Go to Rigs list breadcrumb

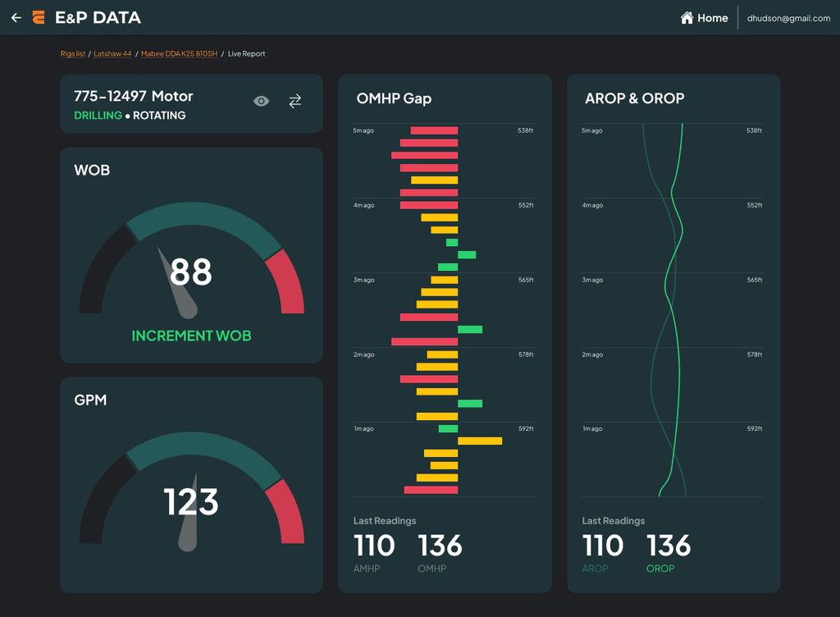(73, 53)
